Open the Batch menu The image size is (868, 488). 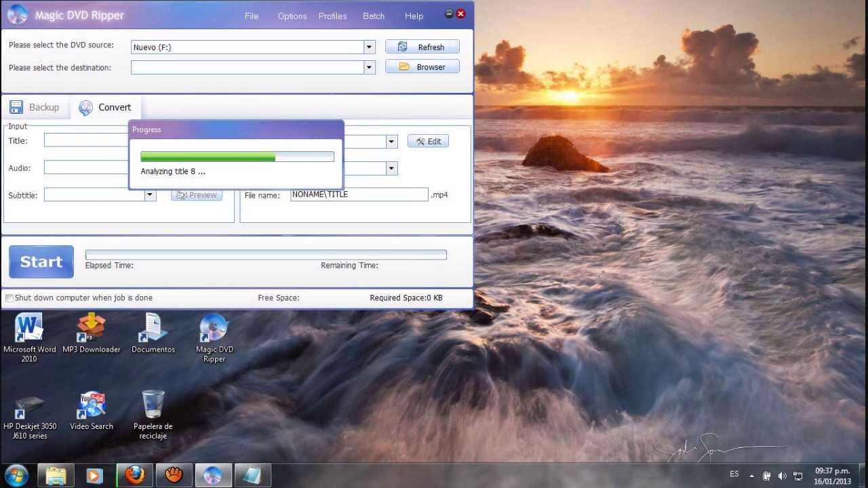click(374, 16)
